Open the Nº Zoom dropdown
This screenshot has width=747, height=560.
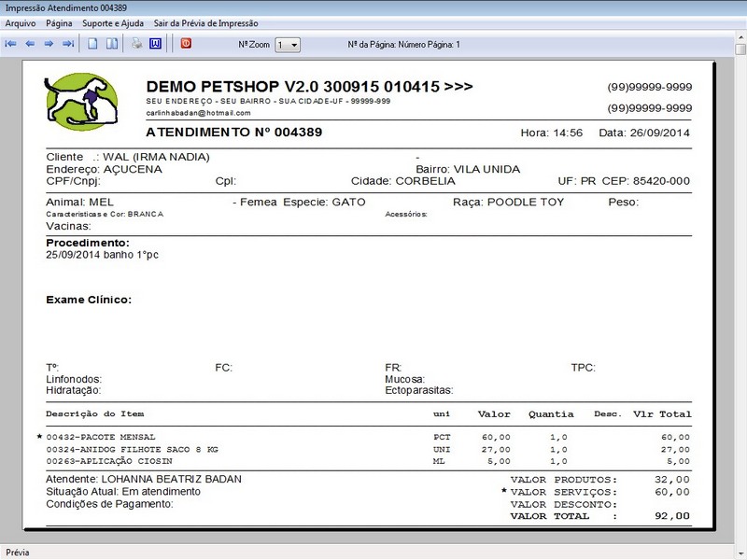click(288, 45)
